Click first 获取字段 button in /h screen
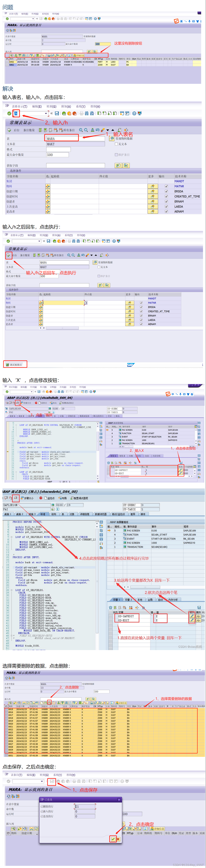The image size is (206, 868). coord(118,165)
